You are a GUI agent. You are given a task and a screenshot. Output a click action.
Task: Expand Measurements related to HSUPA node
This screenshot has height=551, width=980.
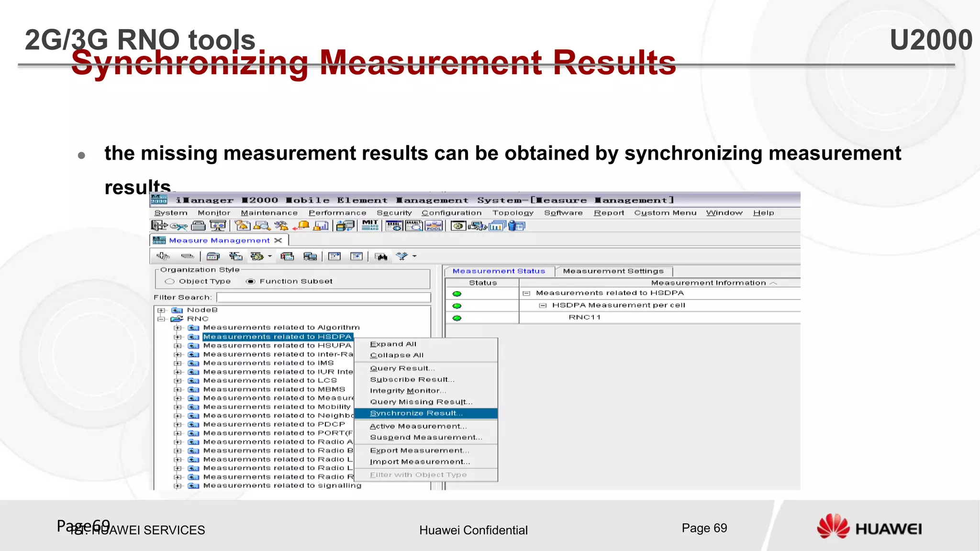click(178, 345)
